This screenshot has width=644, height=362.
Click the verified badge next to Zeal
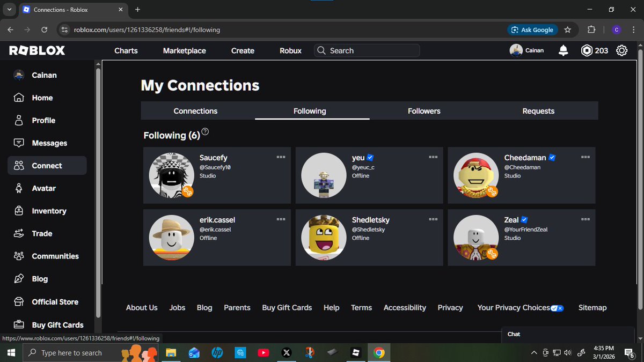525,220
